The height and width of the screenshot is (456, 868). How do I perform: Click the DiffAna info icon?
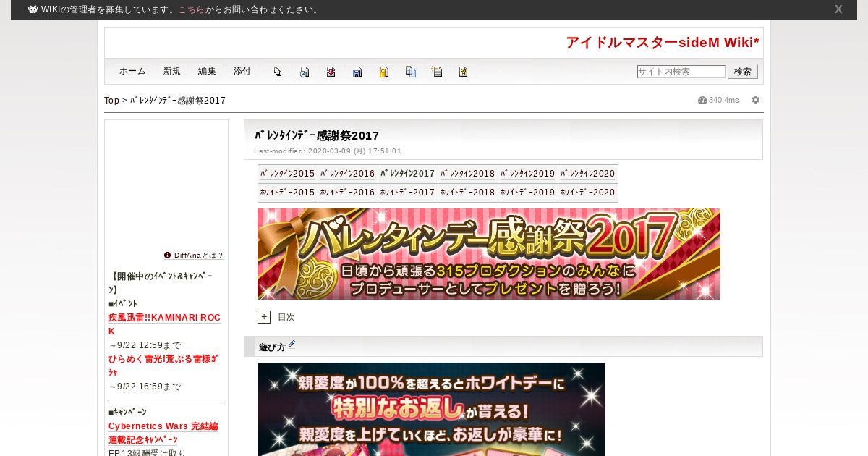point(168,256)
